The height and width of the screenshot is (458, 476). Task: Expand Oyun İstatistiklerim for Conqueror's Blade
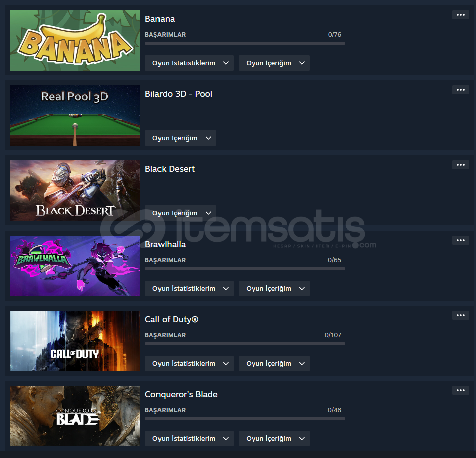click(189, 439)
